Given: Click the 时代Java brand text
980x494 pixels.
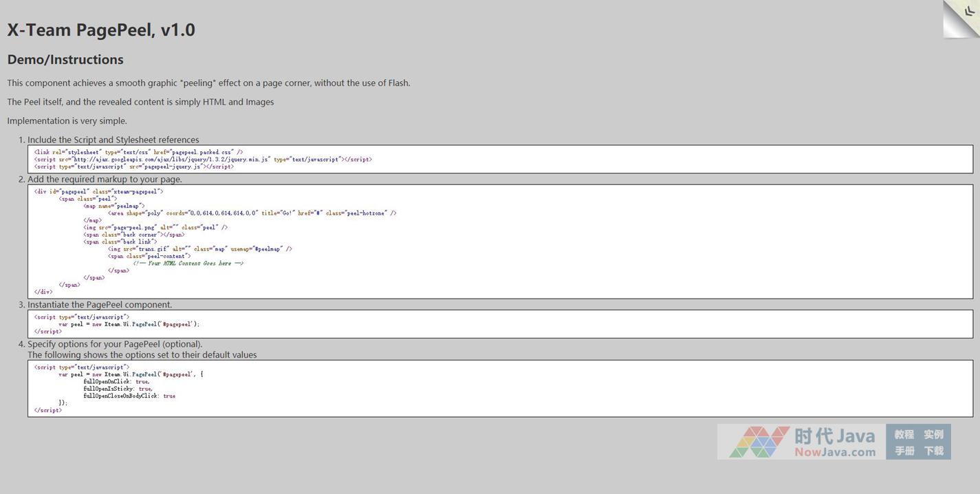Looking at the screenshot, I should coord(834,436).
